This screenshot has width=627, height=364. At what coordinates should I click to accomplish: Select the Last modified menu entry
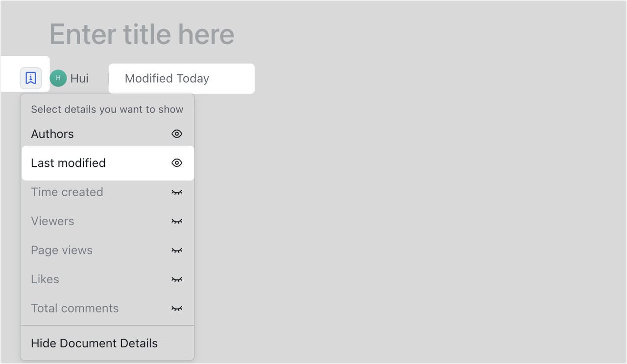click(68, 163)
